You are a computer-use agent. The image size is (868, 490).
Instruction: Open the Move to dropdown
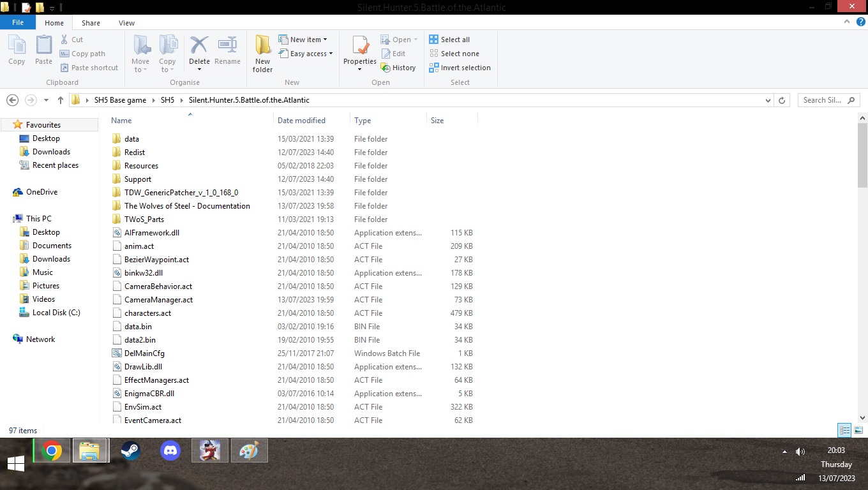[x=140, y=54]
